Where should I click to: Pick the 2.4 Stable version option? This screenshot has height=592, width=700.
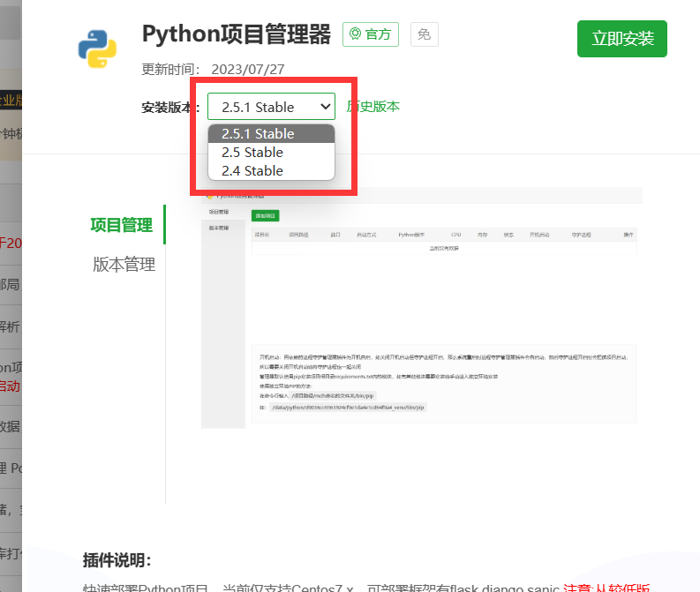coord(271,171)
